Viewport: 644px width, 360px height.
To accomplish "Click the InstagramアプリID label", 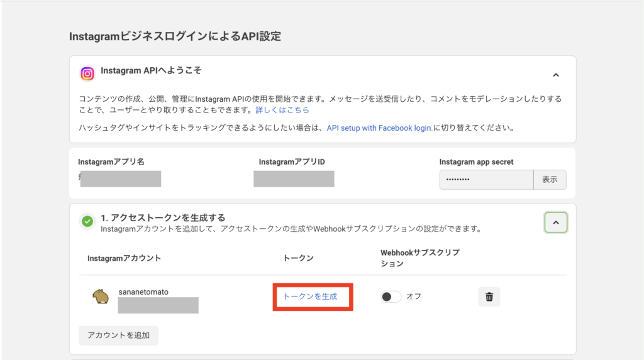I will click(x=292, y=161).
